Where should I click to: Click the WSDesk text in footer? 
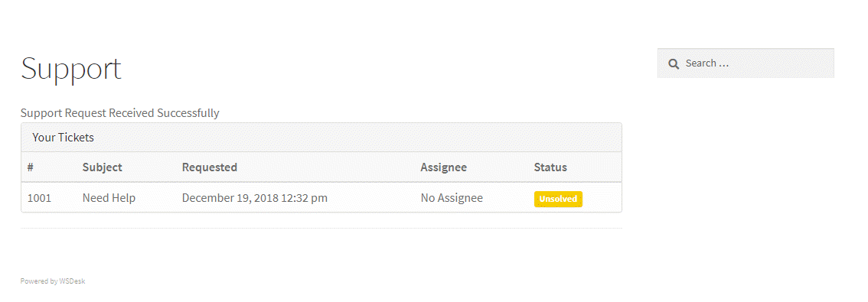pyautogui.click(x=72, y=281)
